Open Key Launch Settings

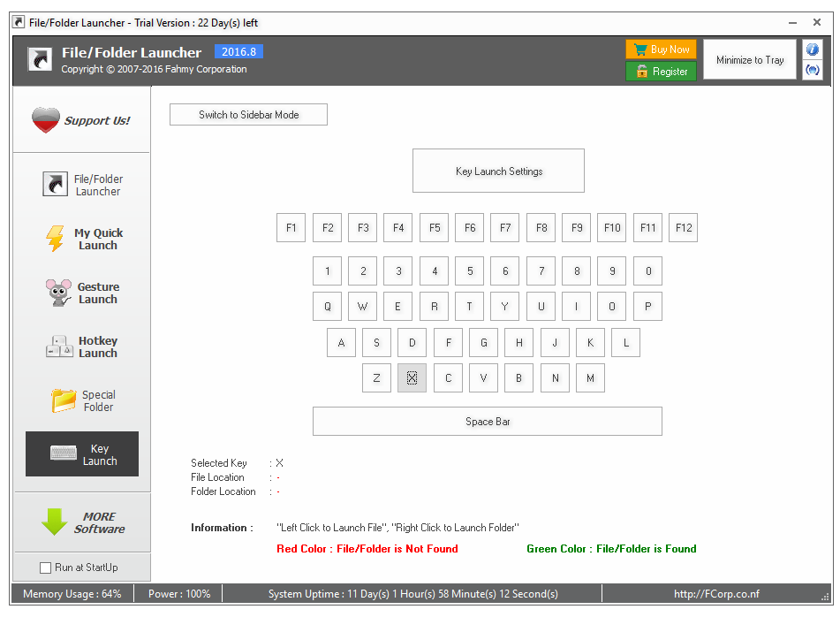[x=499, y=171]
